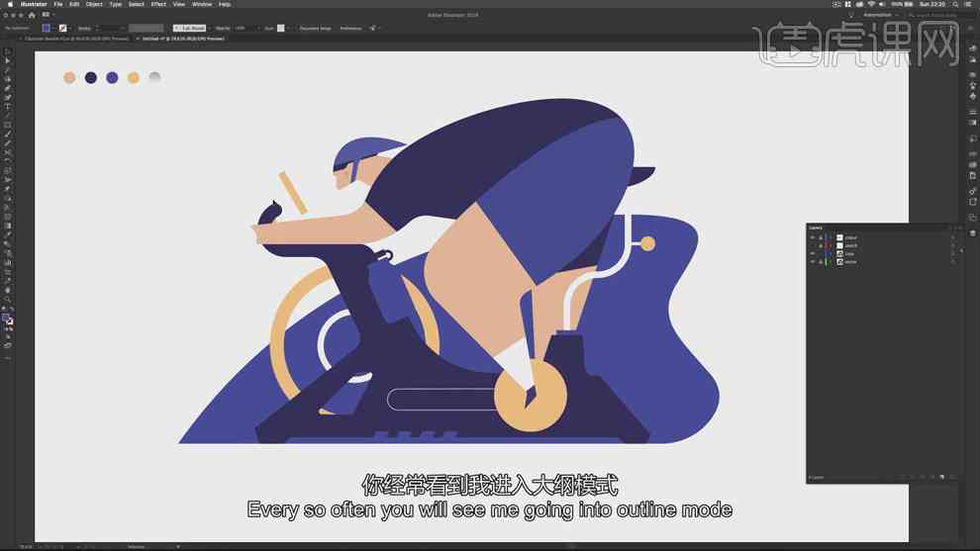The image size is (980, 551).
Task: Toggle visibility of the lines layer
Action: click(x=813, y=253)
